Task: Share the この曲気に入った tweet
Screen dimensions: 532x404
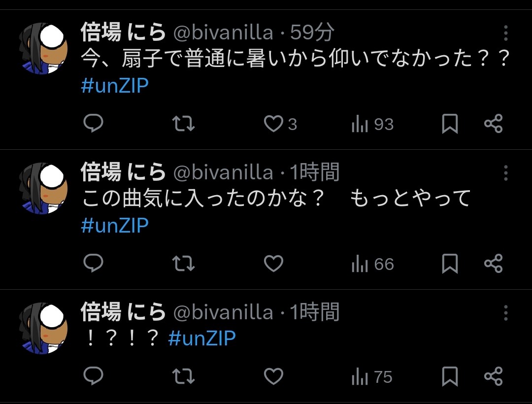Action: (493, 264)
